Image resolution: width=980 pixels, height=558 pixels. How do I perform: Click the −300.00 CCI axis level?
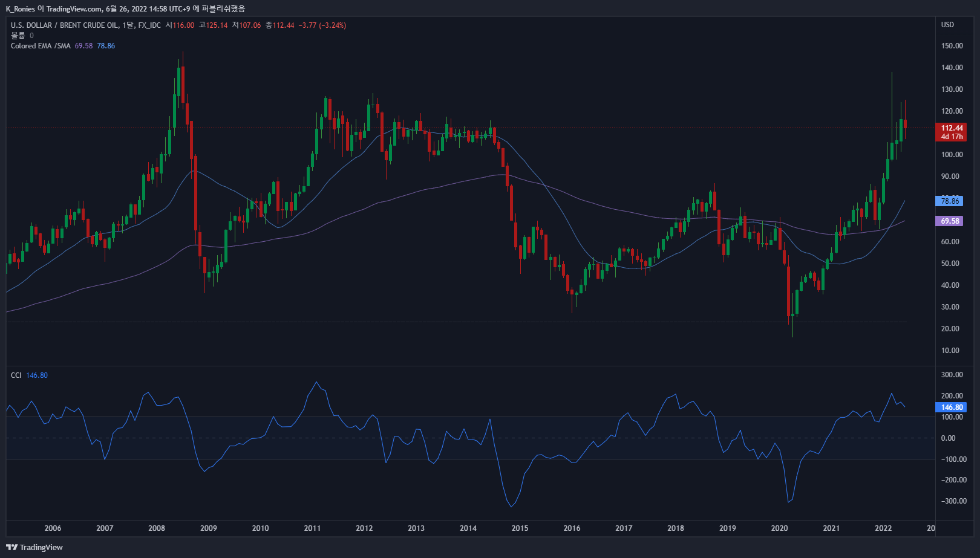(x=953, y=501)
